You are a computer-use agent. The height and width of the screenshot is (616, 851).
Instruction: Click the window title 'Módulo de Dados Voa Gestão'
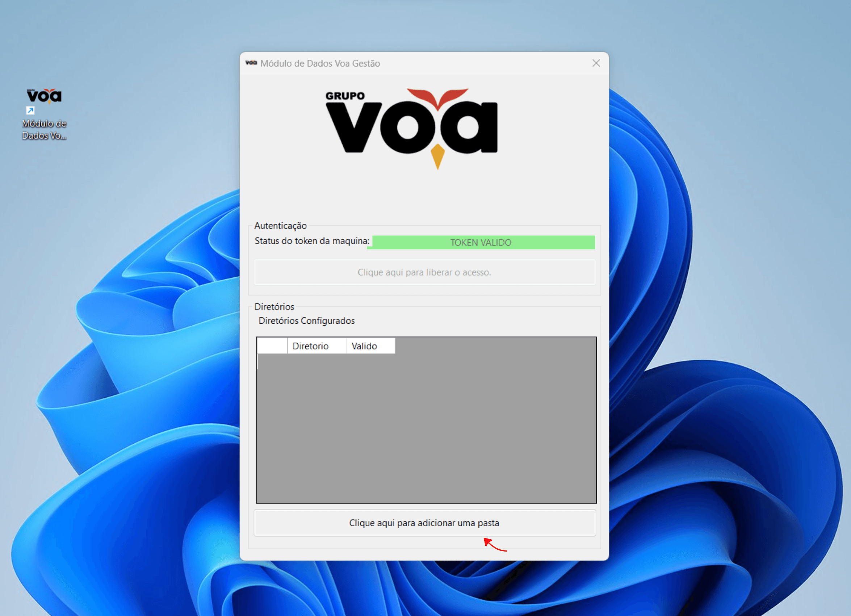coord(320,63)
